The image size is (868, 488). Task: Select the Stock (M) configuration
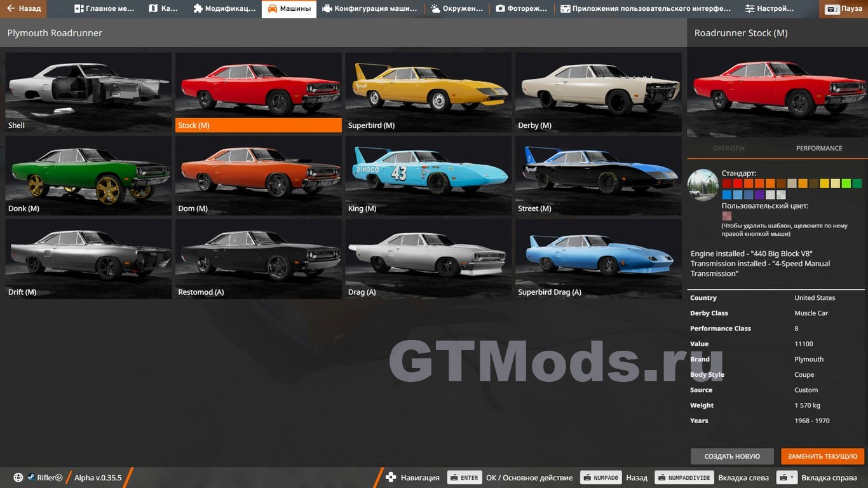(x=259, y=92)
